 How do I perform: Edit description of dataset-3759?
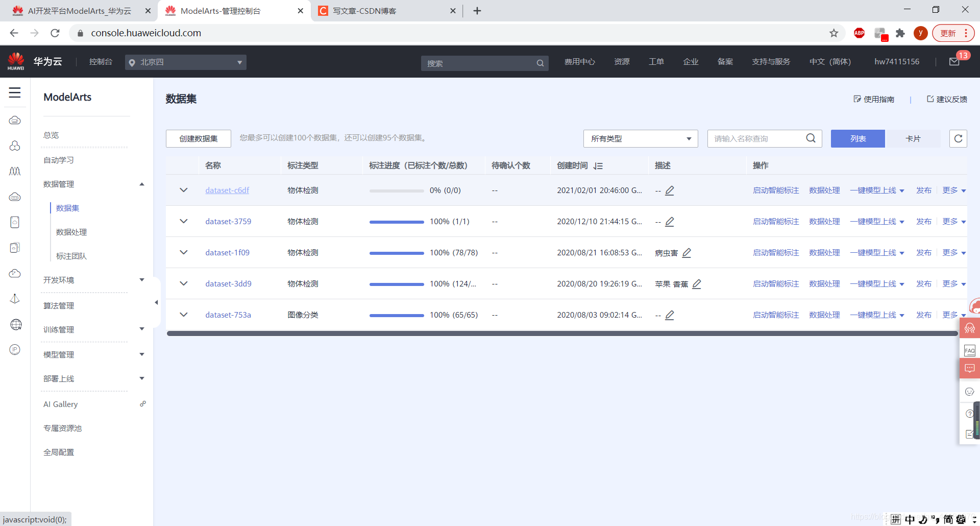point(670,222)
